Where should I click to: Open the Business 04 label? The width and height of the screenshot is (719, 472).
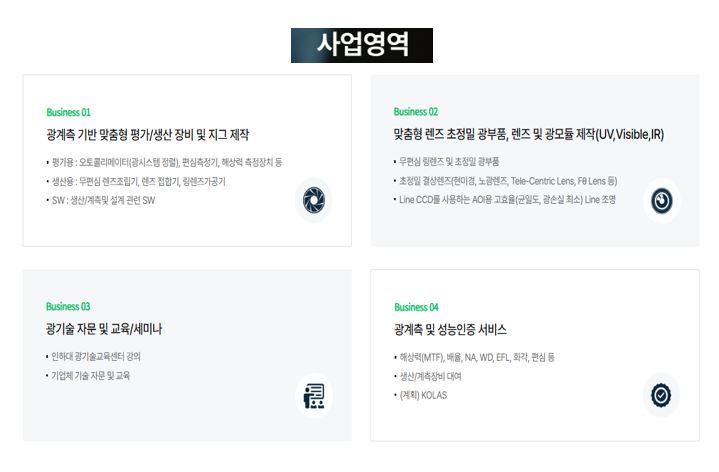click(416, 307)
